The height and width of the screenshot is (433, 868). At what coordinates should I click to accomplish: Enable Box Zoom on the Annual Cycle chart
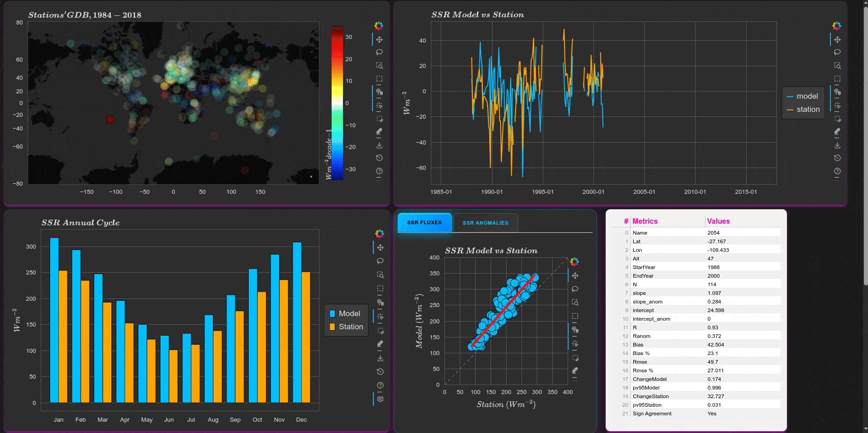(380, 275)
